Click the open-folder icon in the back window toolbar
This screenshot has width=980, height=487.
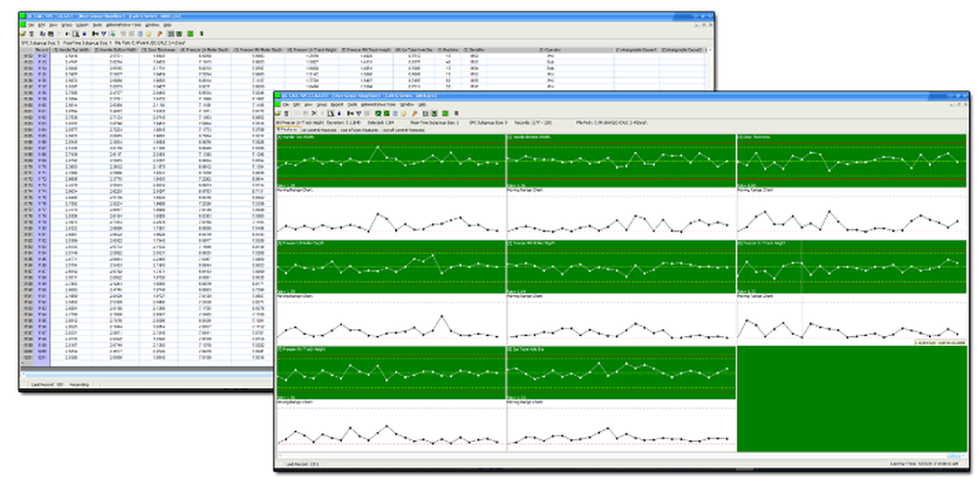23,33
